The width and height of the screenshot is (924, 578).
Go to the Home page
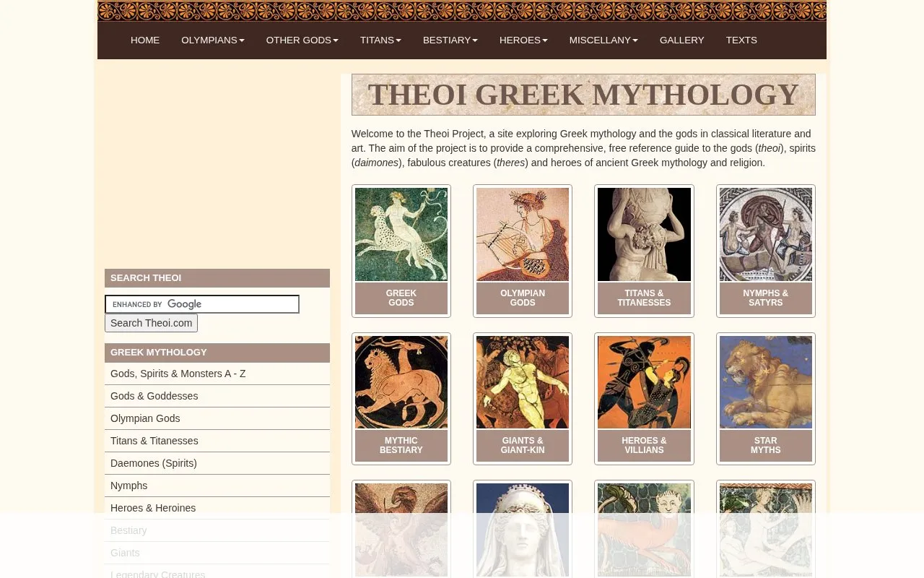pyautogui.click(x=145, y=40)
